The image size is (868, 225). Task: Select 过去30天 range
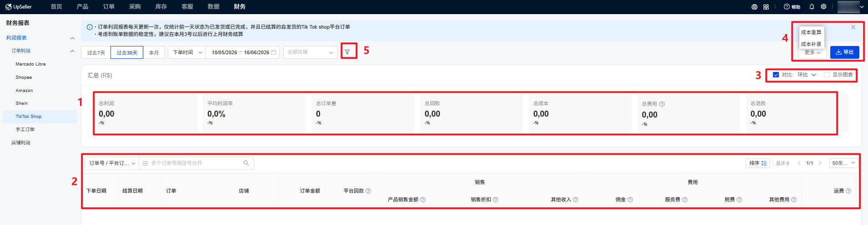click(127, 52)
